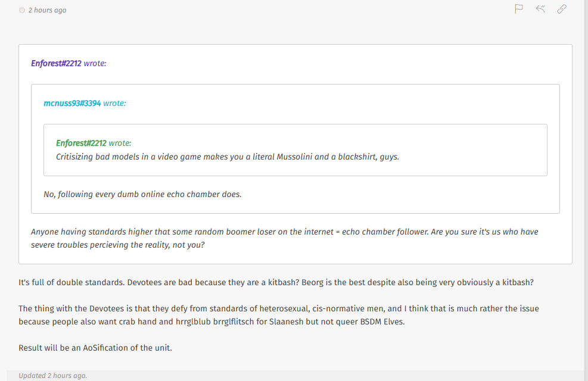The width and height of the screenshot is (588, 381).
Task: Open the '2 hours ago' timestamp
Action: pyautogui.click(x=47, y=10)
